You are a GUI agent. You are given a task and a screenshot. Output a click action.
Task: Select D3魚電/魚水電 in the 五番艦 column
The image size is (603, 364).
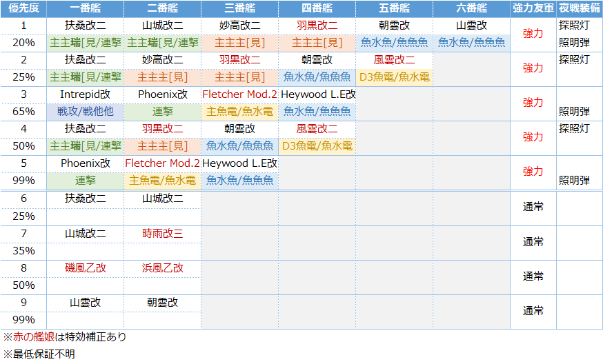coord(395,77)
